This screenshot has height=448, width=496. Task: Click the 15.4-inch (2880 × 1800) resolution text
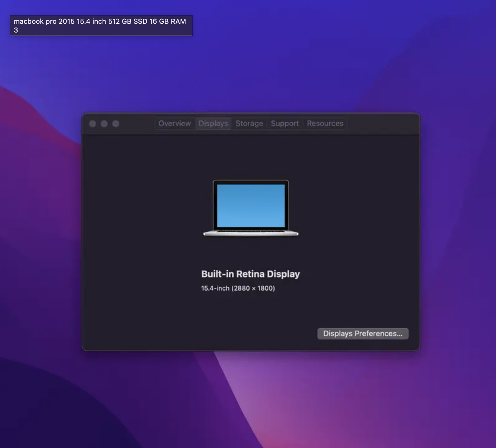click(x=238, y=288)
